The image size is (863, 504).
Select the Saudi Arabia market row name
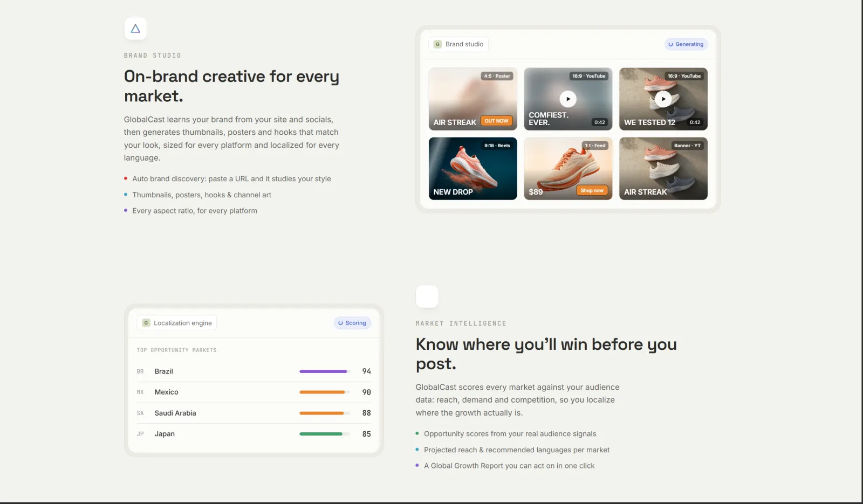coord(175,413)
